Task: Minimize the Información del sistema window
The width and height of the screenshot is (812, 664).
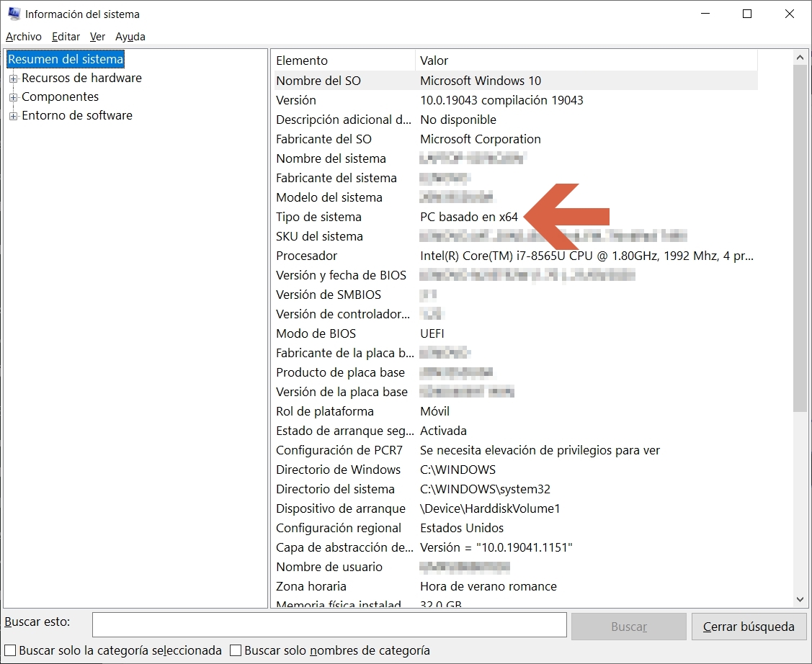Action: [705, 14]
